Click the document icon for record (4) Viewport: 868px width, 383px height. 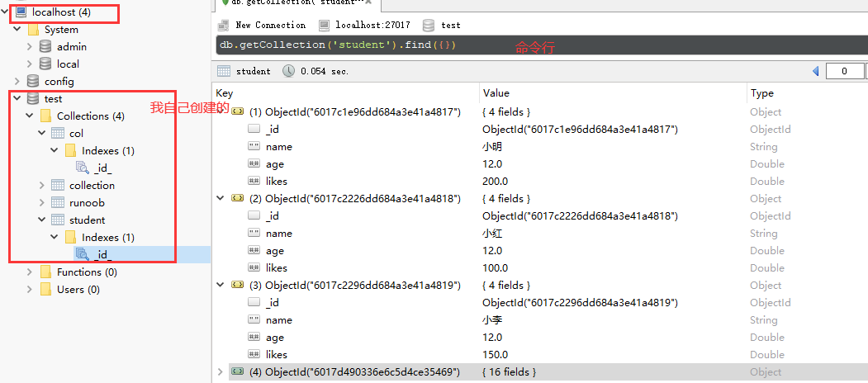pos(238,372)
